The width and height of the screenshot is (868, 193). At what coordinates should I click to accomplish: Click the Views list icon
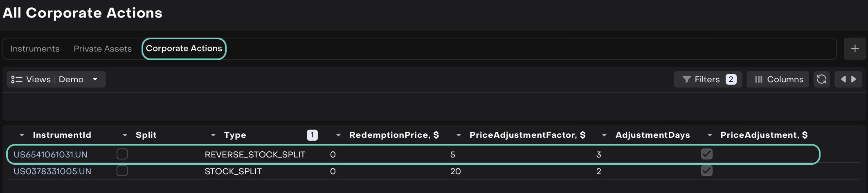(x=17, y=79)
